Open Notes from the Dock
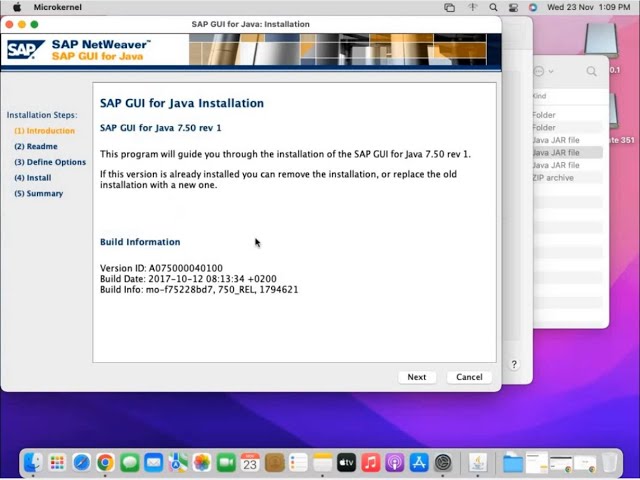This screenshot has width=640, height=480. coord(322,463)
